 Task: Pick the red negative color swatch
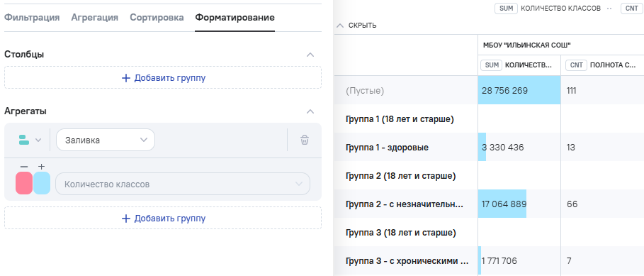(24, 183)
